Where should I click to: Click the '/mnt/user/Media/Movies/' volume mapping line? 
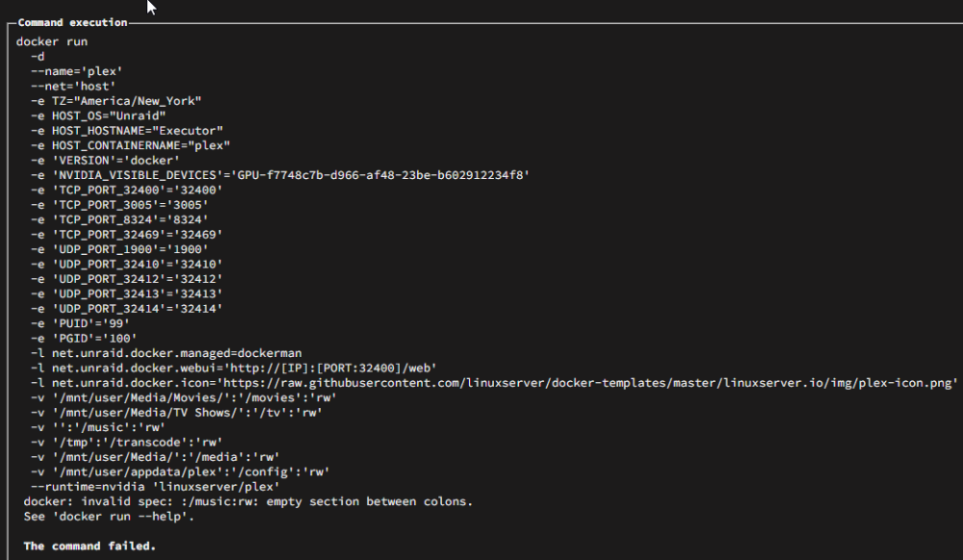[184, 398]
